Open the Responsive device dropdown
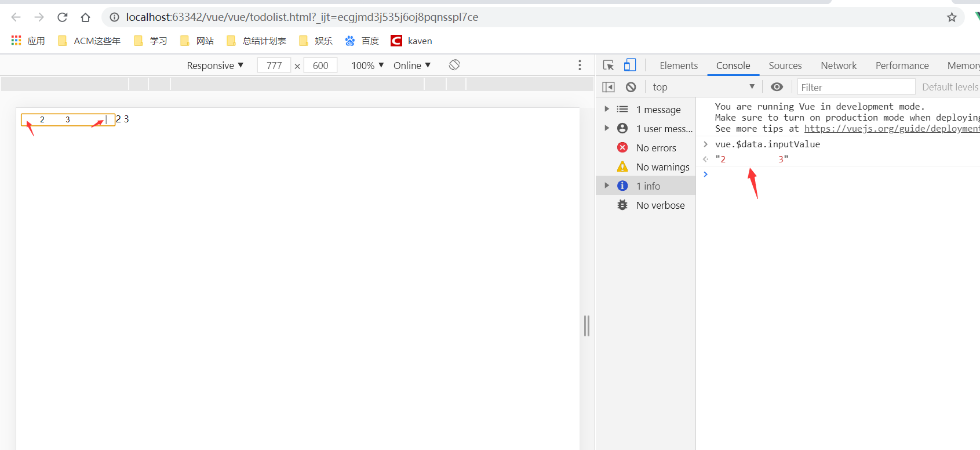This screenshot has height=450, width=980. (x=215, y=66)
